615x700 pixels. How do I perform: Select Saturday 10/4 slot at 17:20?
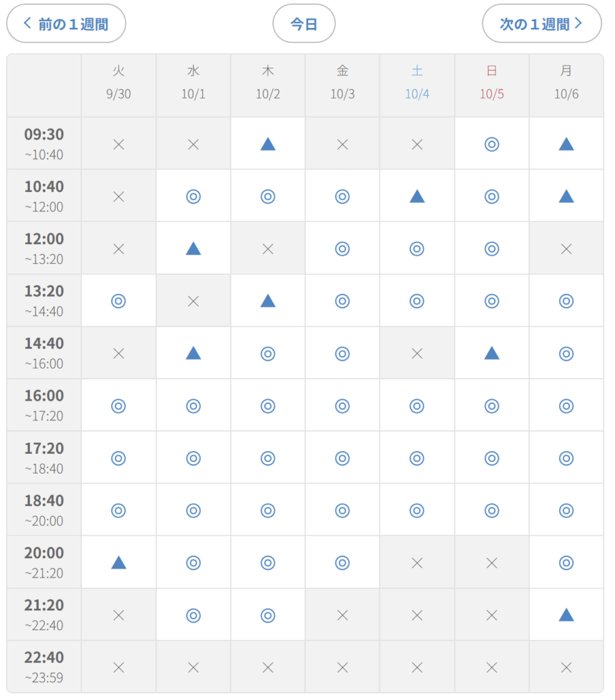[417, 458]
